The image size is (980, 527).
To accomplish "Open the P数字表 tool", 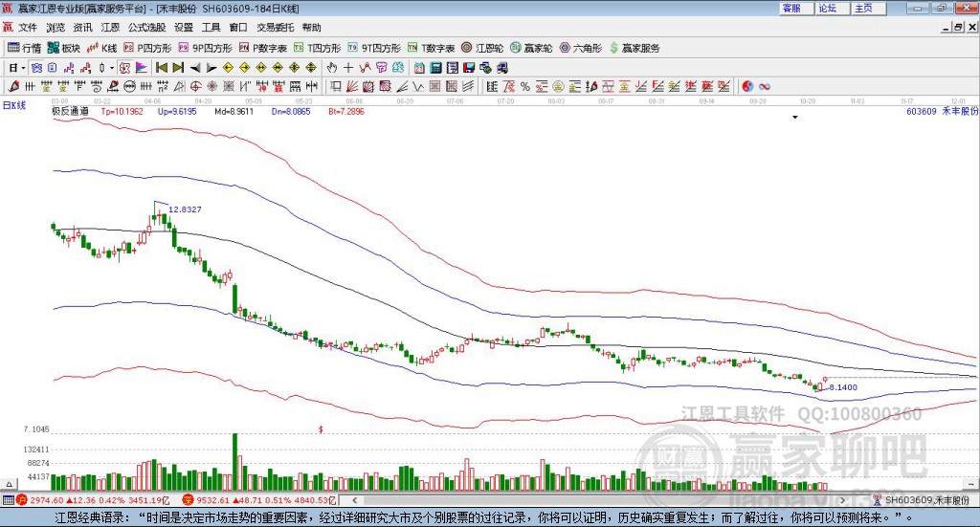I will click(x=262, y=48).
